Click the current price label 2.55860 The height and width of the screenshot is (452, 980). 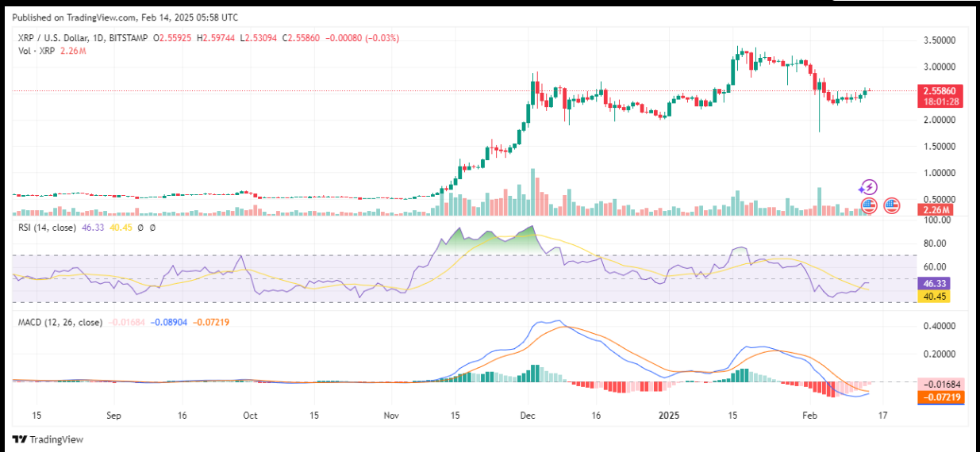click(x=942, y=91)
